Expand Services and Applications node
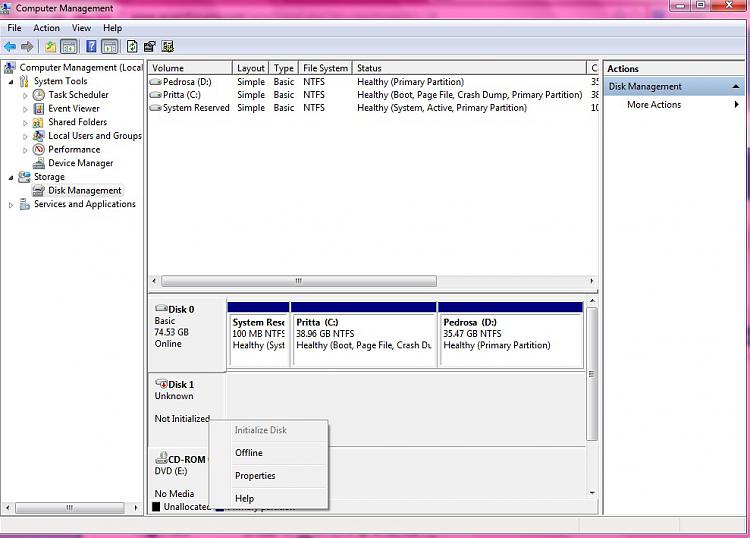750x538 pixels. 11,205
